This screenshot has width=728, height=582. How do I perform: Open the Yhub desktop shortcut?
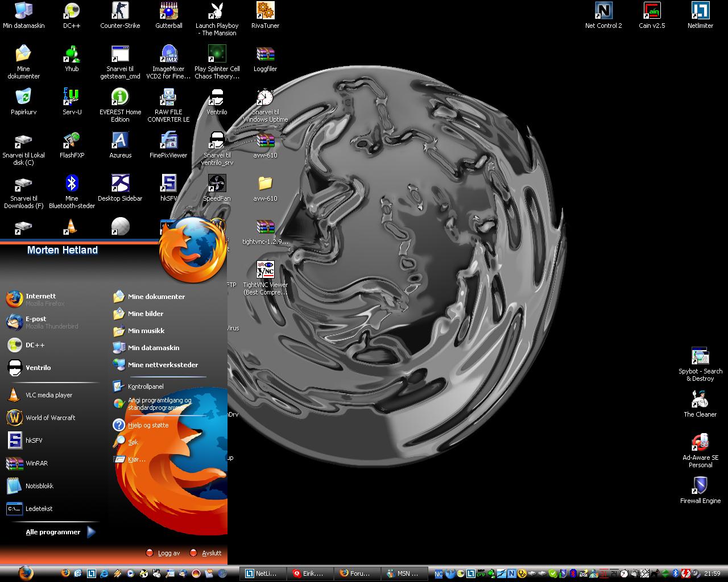pos(72,59)
